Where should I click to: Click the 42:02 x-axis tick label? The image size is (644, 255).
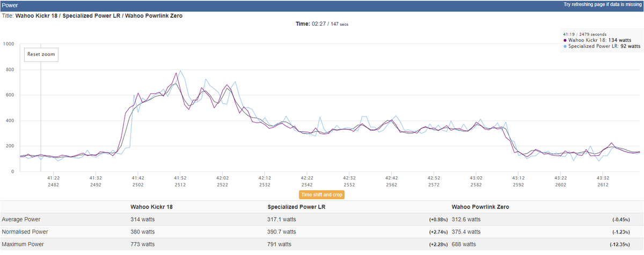point(222,178)
